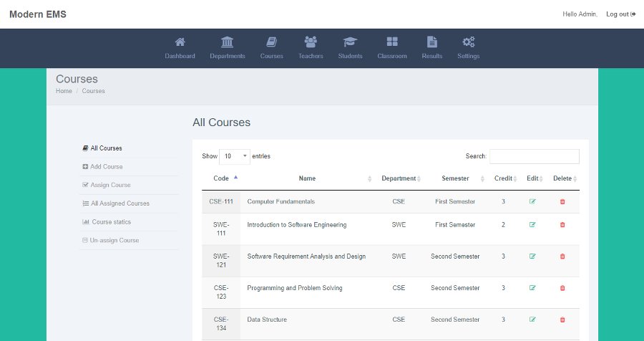Select the Students graduation cap icon
Screen dimensions: 644x341
[350, 42]
